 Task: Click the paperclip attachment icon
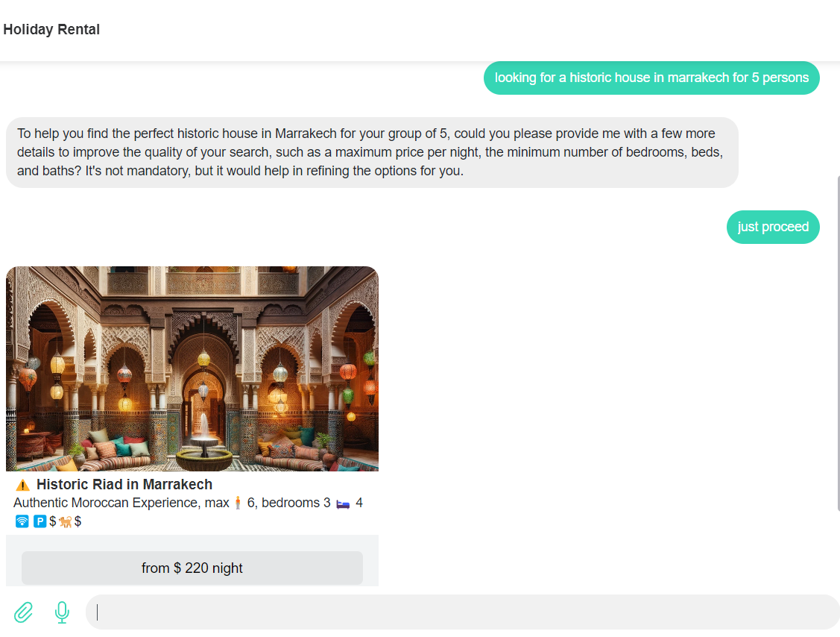[x=23, y=612]
